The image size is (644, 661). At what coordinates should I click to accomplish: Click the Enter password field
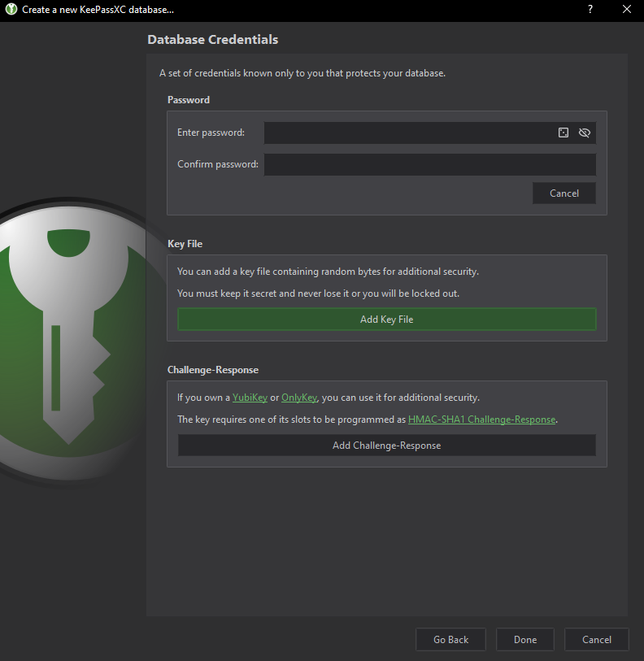pyautogui.click(x=430, y=133)
